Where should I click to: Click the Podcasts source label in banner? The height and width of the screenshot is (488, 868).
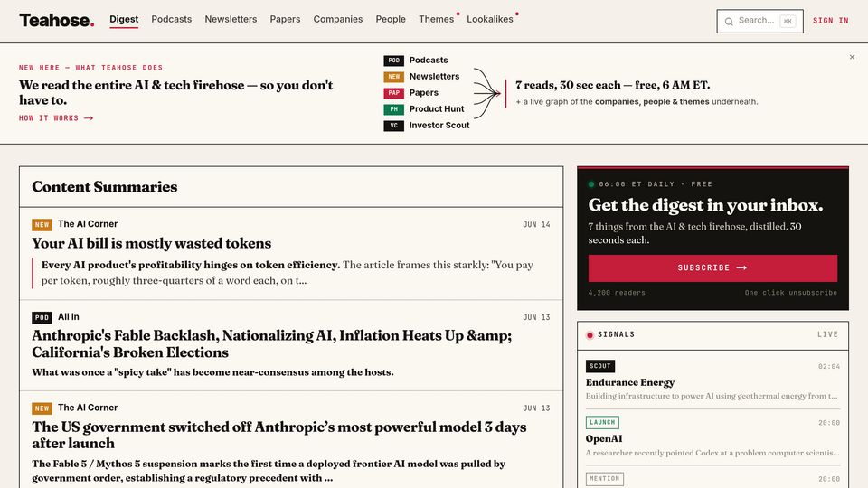click(x=429, y=60)
